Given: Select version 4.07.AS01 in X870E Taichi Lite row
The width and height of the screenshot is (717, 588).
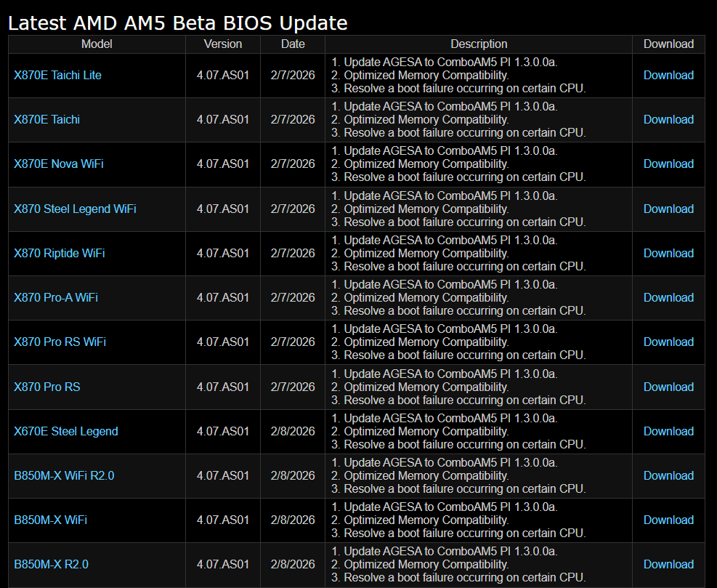Looking at the screenshot, I should click(223, 75).
